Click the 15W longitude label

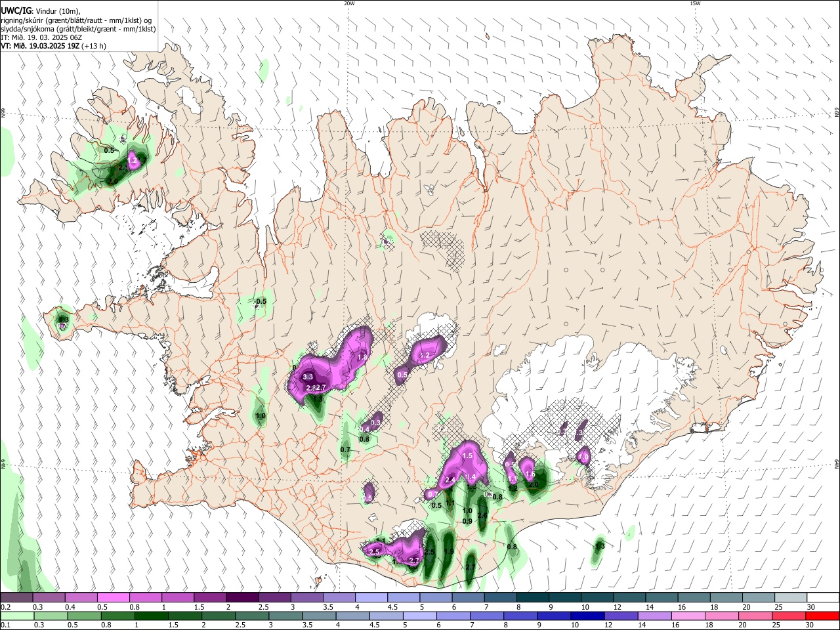[x=695, y=3]
